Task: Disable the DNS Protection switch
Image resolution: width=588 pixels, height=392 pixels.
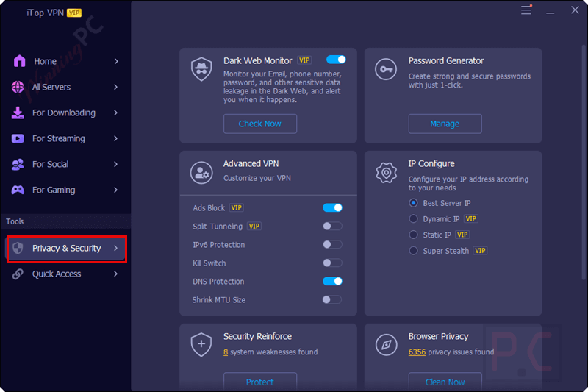Action: [332, 282]
